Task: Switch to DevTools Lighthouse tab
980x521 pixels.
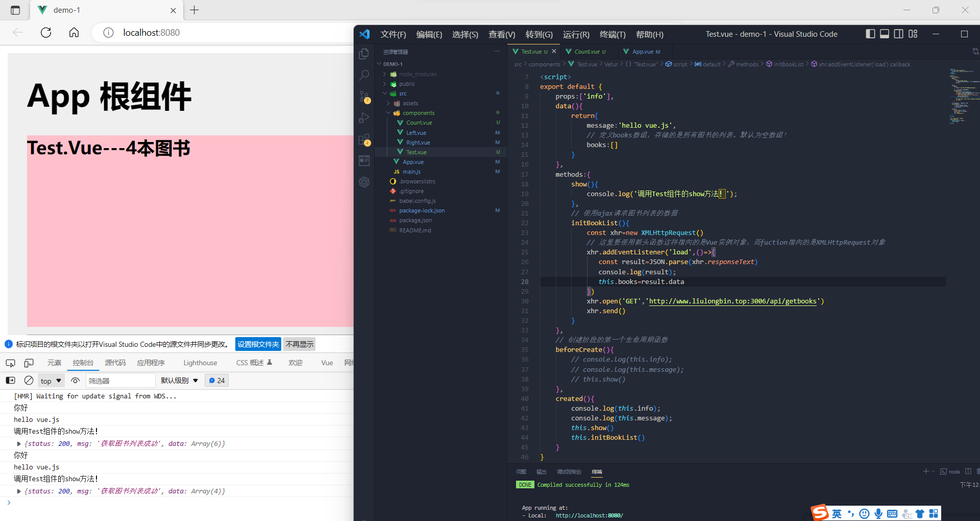Action: (200, 363)
